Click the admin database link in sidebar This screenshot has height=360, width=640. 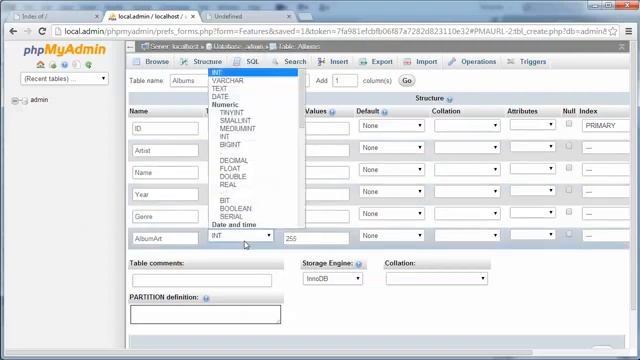click(39, 100)
